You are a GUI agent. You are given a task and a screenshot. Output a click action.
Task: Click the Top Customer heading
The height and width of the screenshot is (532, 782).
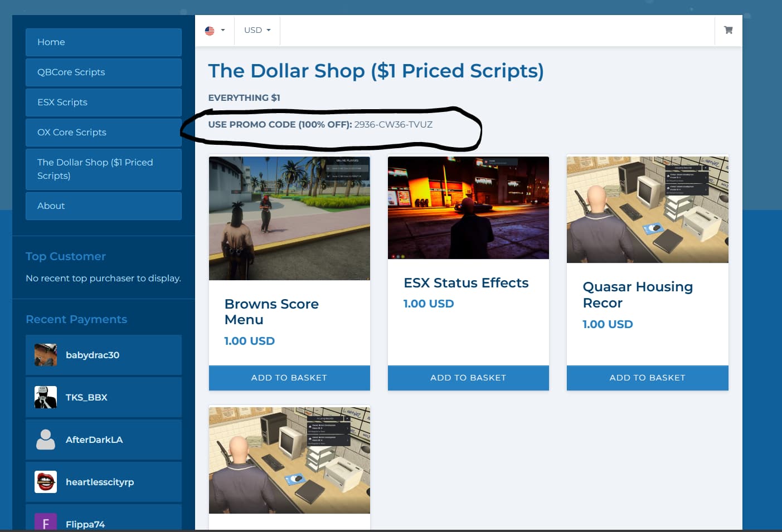coord(66,257)
